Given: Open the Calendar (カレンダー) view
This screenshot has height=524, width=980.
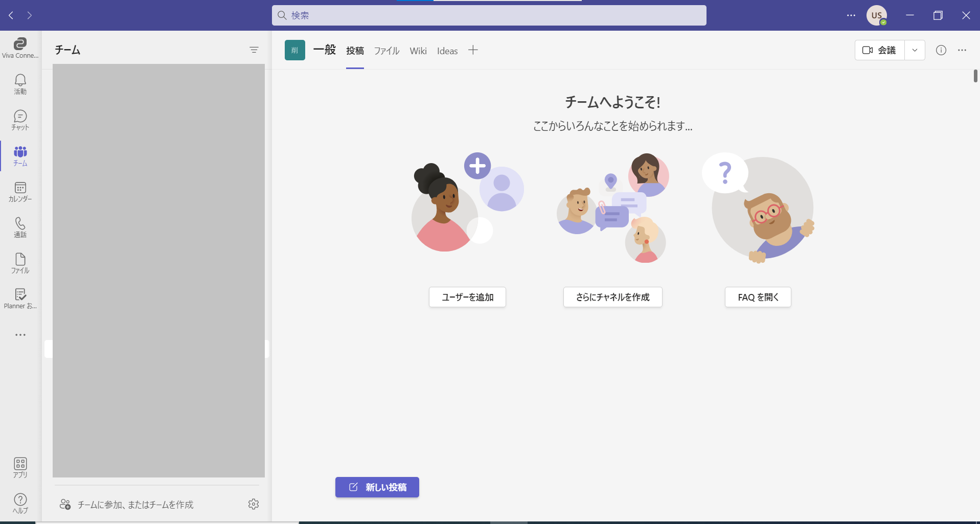Looking at the screenshot, I should (x=20, y=192).
